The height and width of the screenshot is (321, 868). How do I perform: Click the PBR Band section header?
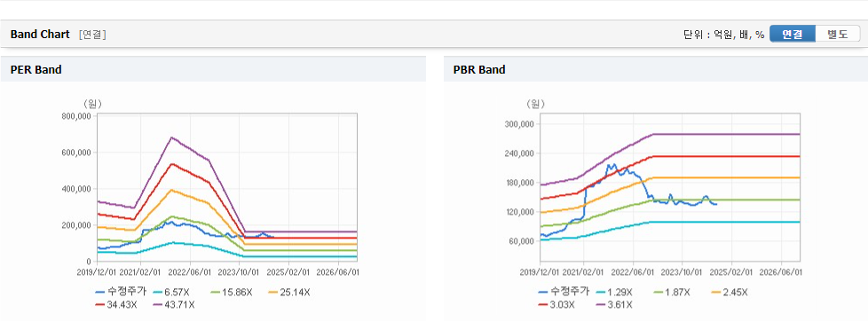pos(655,69)
